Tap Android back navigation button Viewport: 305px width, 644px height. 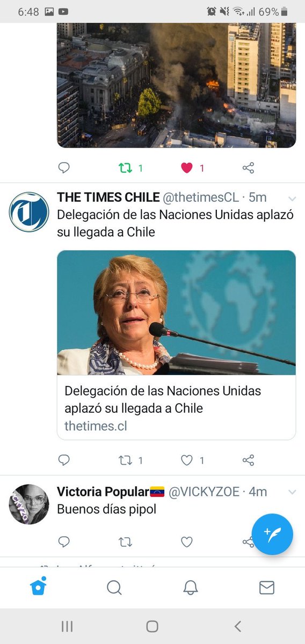[x=238, y=626]
